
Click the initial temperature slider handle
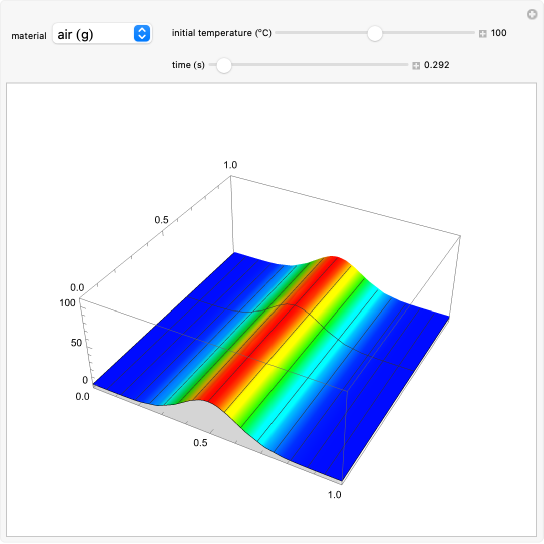[x=375, y=34]
